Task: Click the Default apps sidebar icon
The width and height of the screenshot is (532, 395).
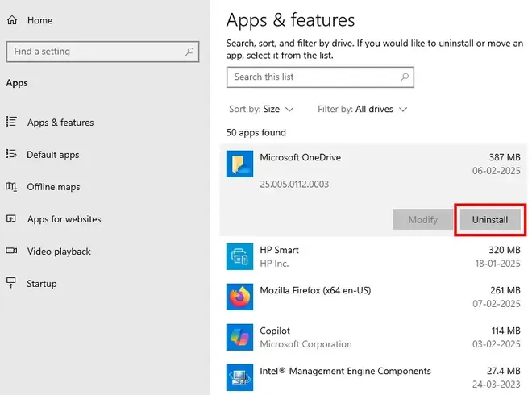Action: tap(10, 154)
